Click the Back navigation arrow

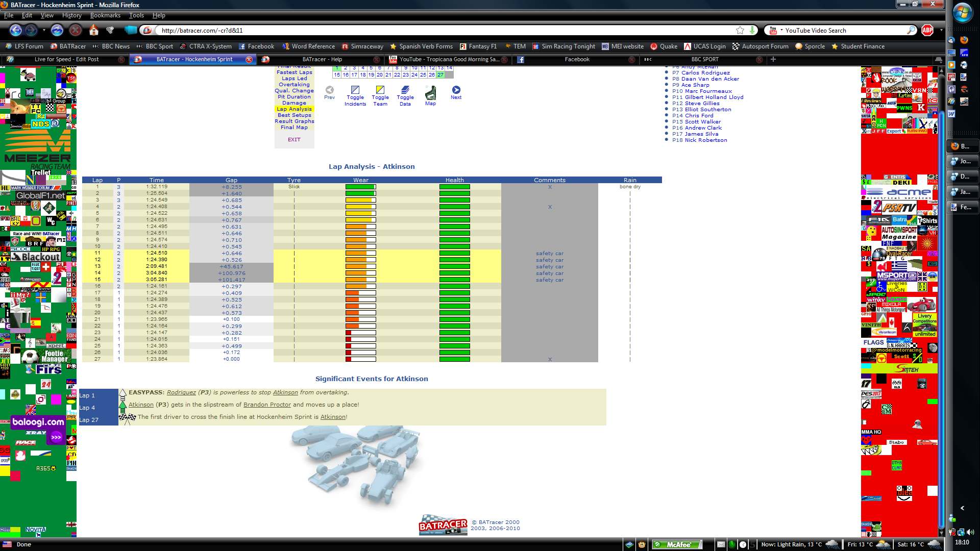16,31
